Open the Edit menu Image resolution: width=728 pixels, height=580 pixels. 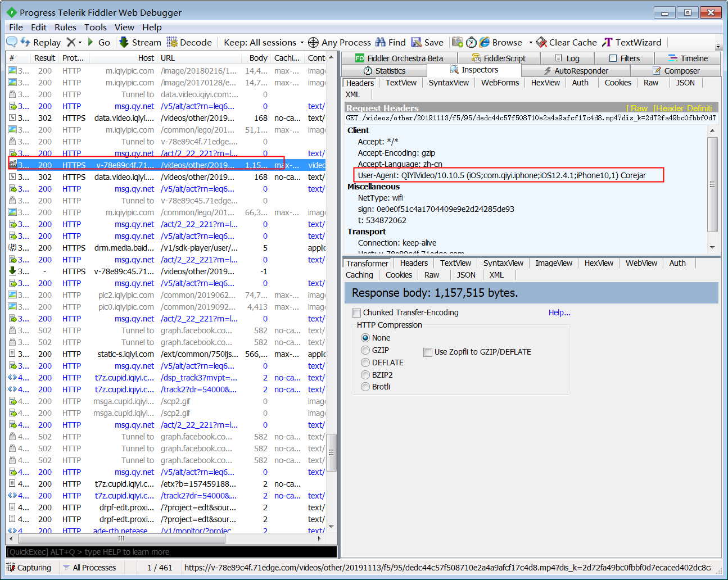pos(39,27)
